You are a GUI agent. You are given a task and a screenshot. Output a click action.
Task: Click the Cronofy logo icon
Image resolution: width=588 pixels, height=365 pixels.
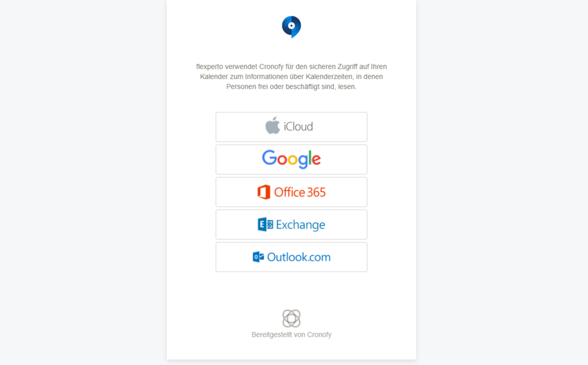292,318
